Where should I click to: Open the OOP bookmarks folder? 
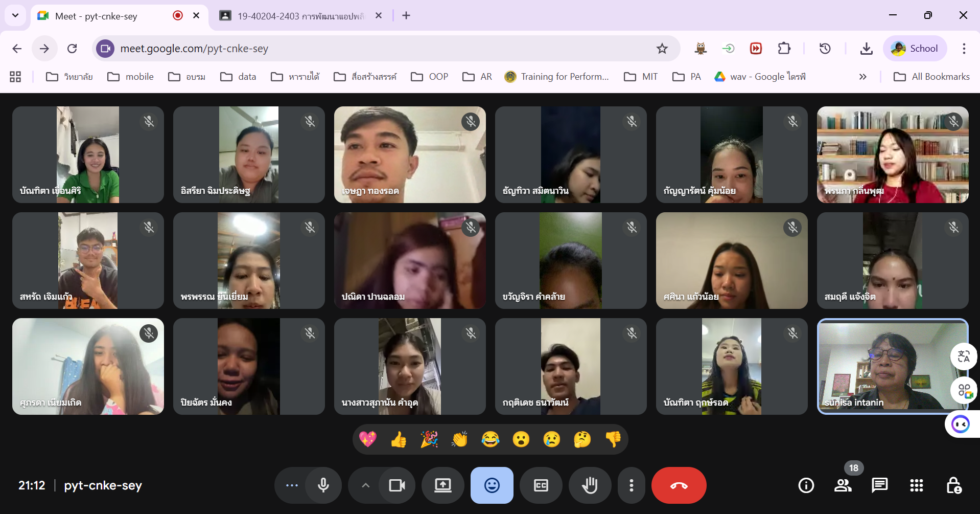click(430, 77)
